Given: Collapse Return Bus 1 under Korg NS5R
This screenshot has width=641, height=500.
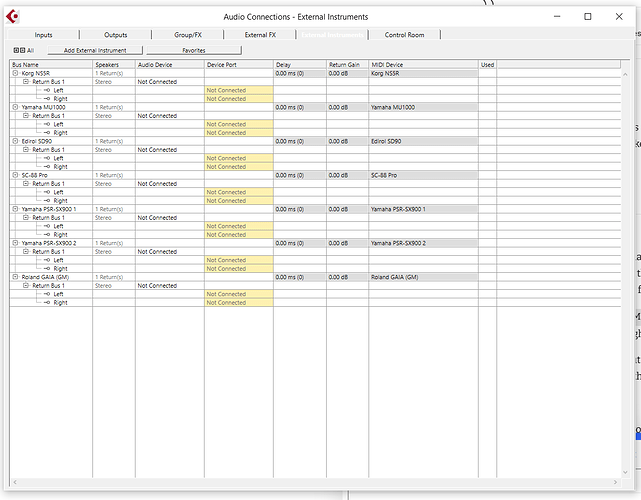Looking at the screenshot, I should click(26, 82).
